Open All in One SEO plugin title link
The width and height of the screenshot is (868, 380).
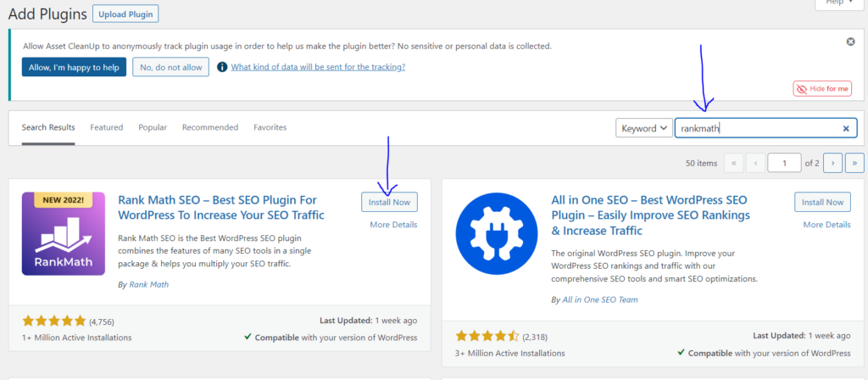pyautogui.click(x=651, y=215)
